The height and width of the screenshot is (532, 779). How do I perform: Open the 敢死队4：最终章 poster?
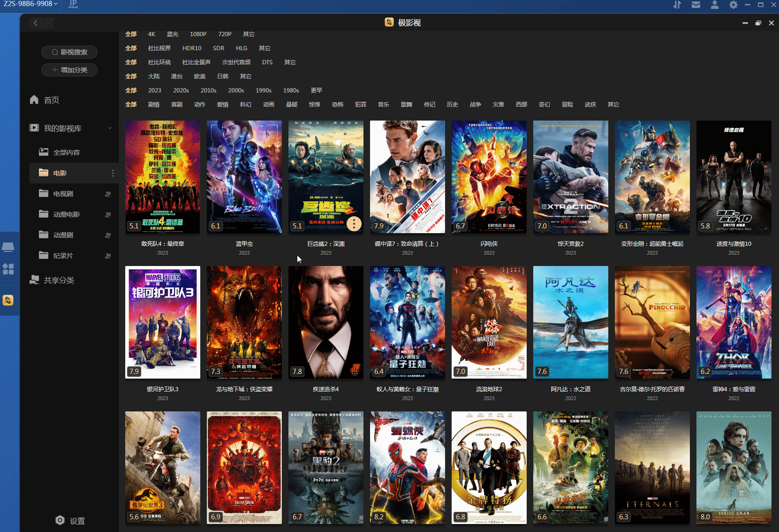tap(163, 177)
